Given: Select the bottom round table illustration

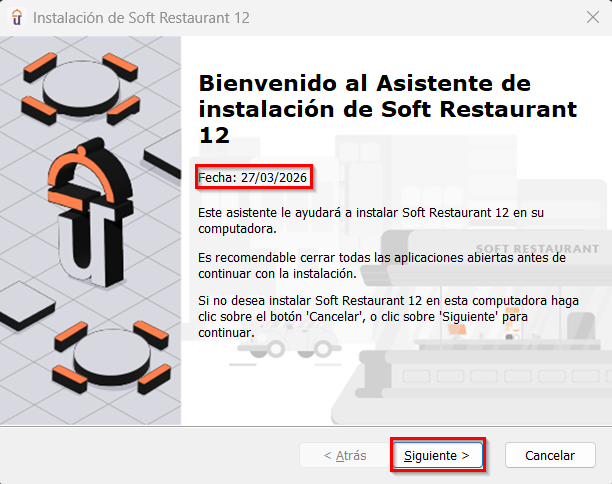Looking at the screenshot, I should point(112,356).
